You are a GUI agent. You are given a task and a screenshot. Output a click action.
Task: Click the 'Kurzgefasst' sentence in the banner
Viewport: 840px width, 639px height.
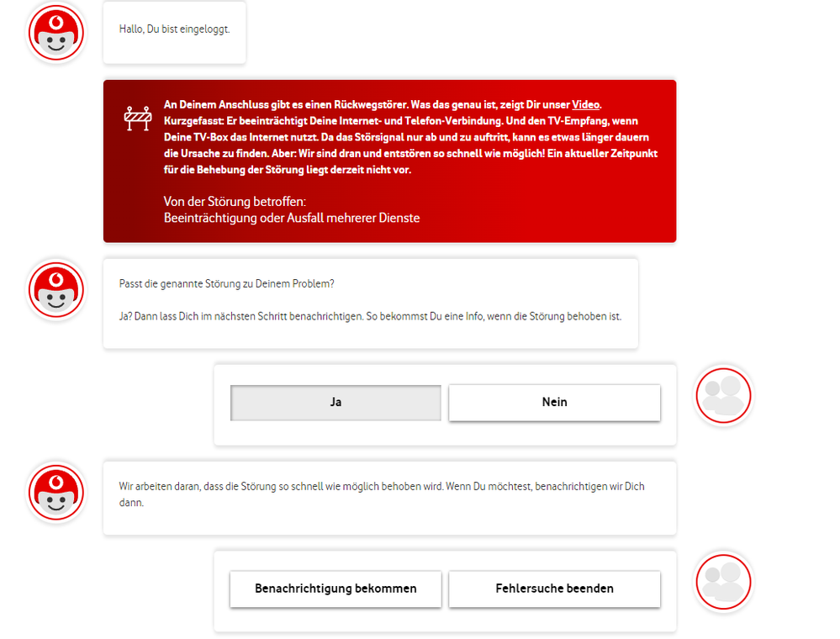tap(334, 121)
